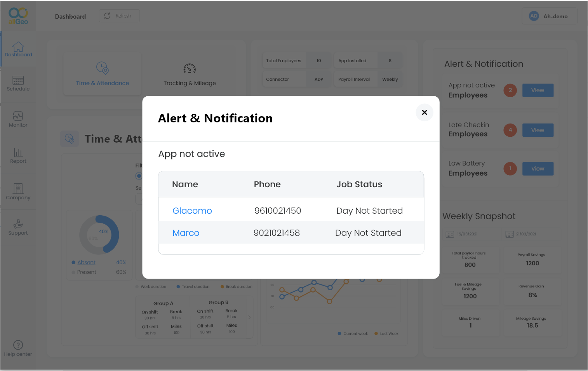The width and height of the screenshot is (588, 371).
Task: Select the Total Employees stat
Action: tap(297, 61)
